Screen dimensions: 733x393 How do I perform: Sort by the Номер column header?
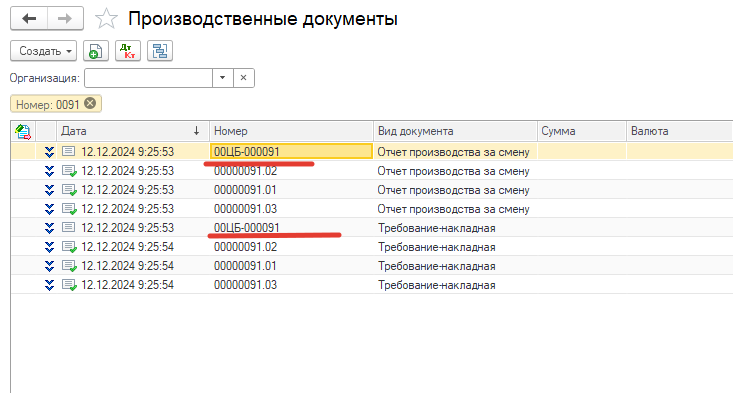point(291,131)
